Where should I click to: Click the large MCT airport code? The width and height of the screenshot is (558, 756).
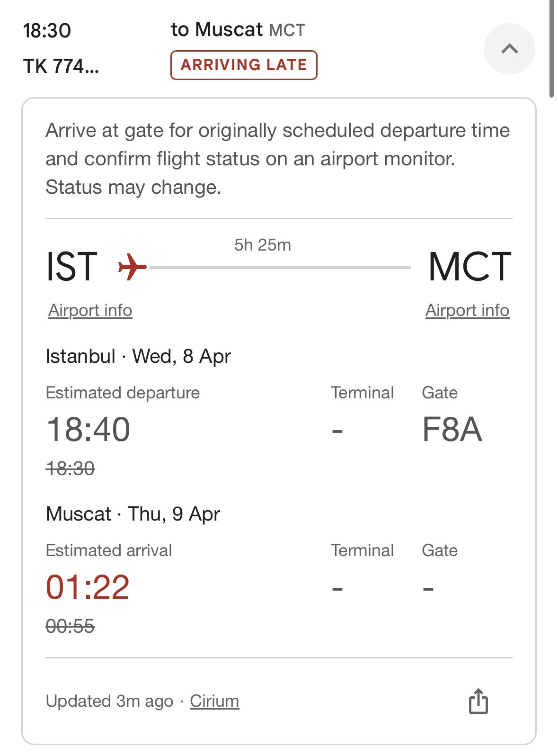[469, 267]
